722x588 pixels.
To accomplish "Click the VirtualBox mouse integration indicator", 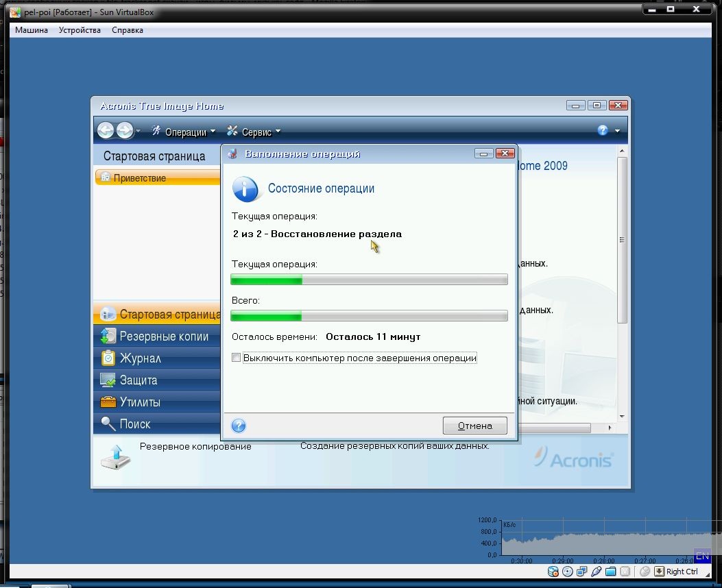I will coord(645,572).
